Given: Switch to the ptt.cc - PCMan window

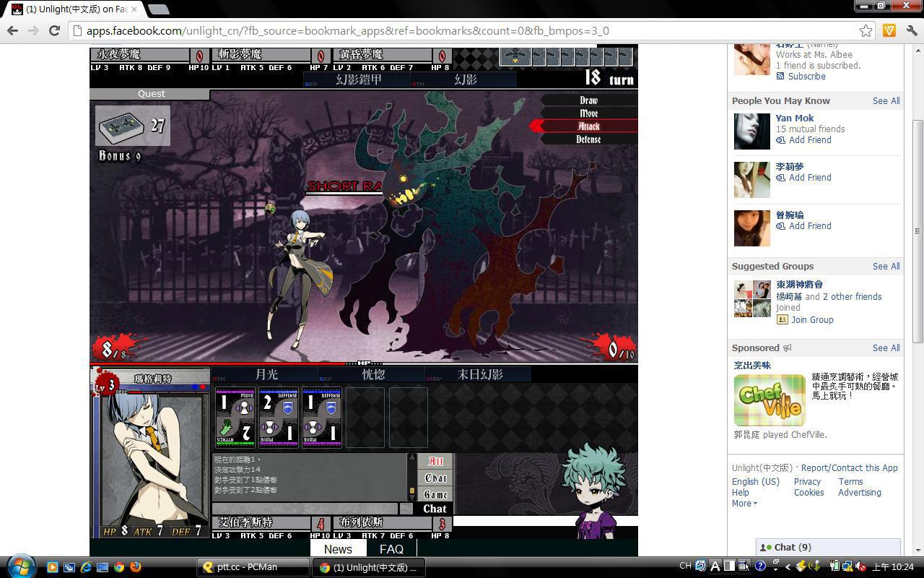Looking at the screenshot, I should [x=253, y=567].
